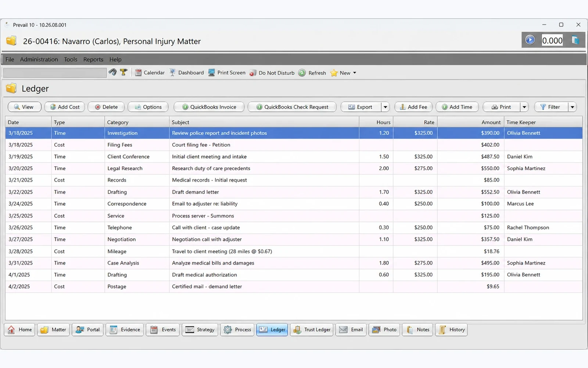
Task: Click the Add Cost button
Action: [65, 107]
